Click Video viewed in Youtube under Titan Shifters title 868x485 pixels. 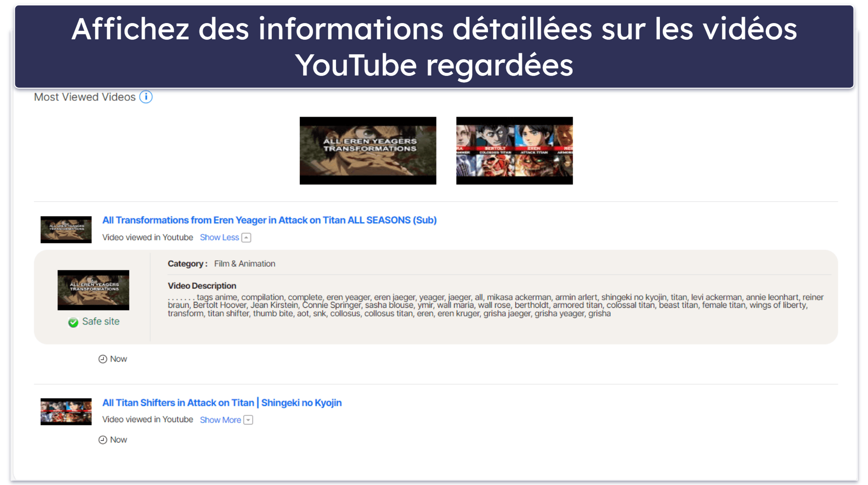tap(147, 419)
